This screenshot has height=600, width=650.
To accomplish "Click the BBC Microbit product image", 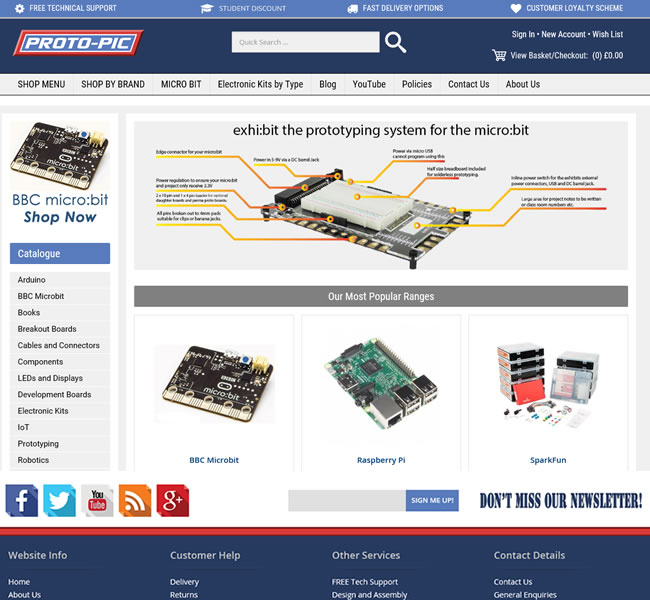I will (214, 384).
